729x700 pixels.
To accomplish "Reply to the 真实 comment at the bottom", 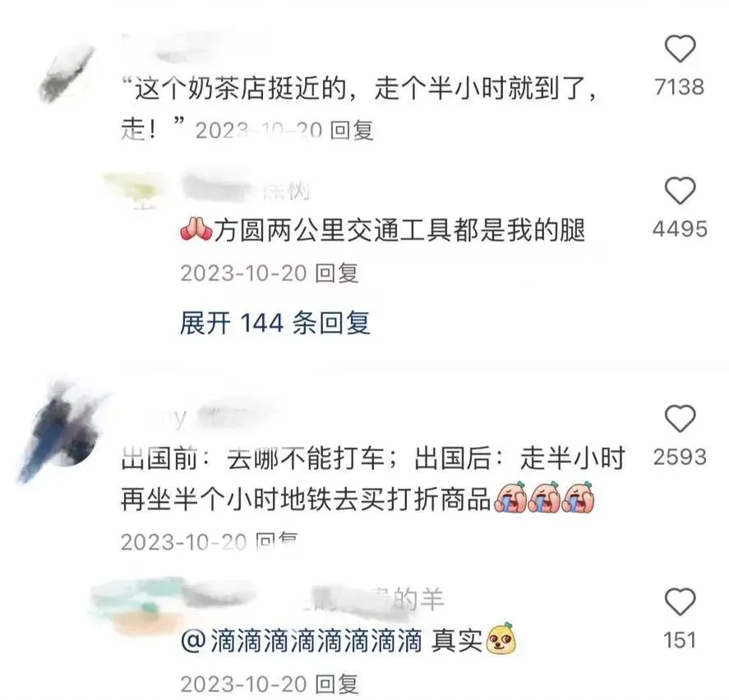I will [337, 684].
